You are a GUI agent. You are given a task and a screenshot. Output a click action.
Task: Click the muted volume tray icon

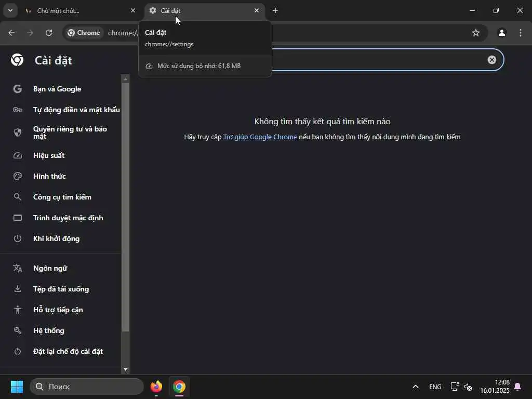click(x=468, y=387)
